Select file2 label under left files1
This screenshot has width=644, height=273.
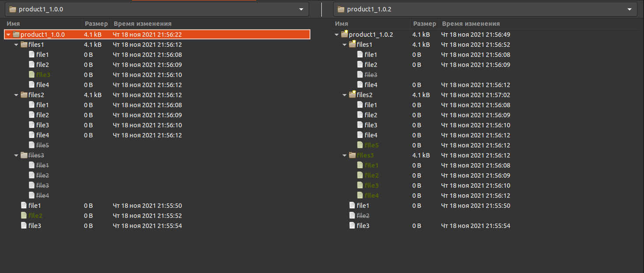(42, 65)
